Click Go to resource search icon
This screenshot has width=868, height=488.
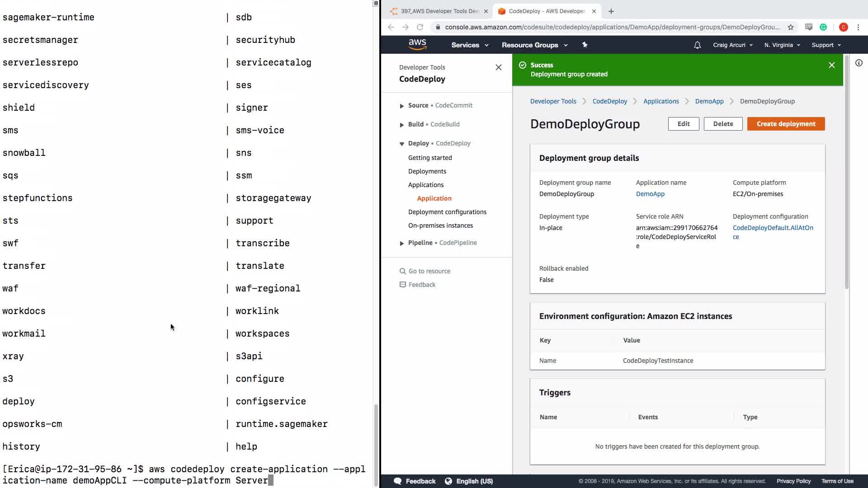402,271
